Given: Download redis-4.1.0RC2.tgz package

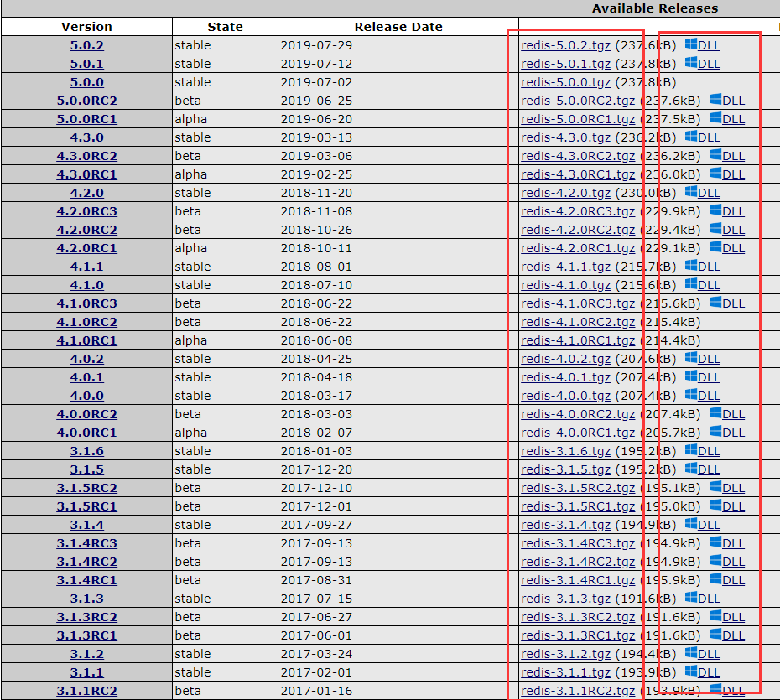Looking at the screenshot, I should [578, 322].
